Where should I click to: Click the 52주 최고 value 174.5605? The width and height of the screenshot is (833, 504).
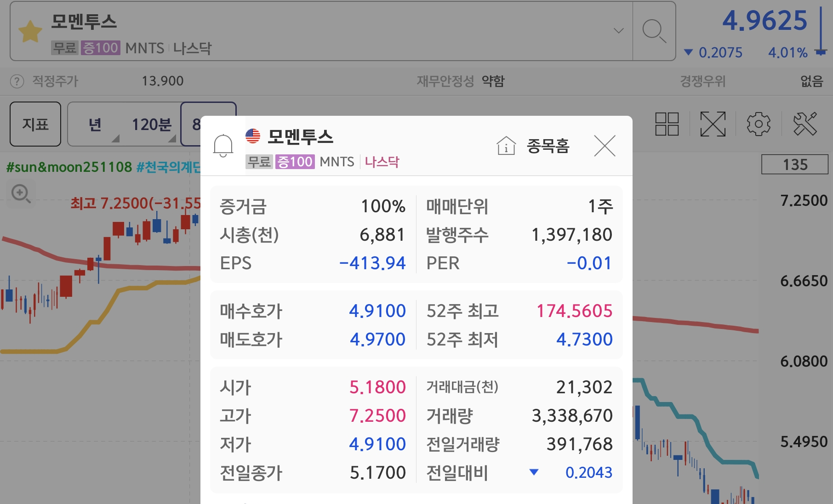[575, 311]
